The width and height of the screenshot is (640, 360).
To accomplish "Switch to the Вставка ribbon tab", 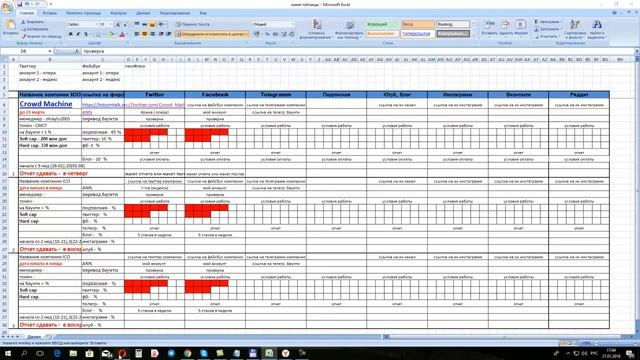I will pos(50,13).
